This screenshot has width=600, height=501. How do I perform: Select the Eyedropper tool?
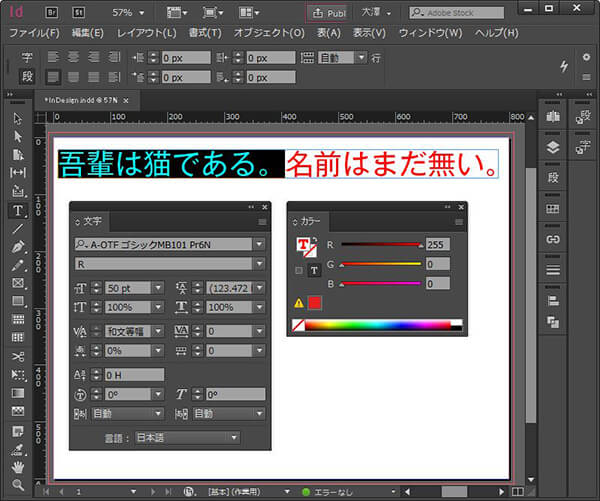tap(18, 449)
